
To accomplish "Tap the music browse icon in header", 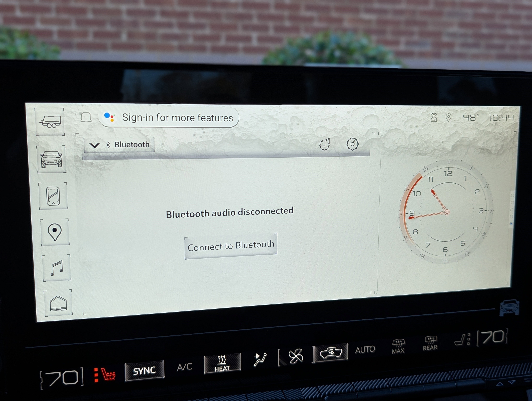I will [325, 144].
